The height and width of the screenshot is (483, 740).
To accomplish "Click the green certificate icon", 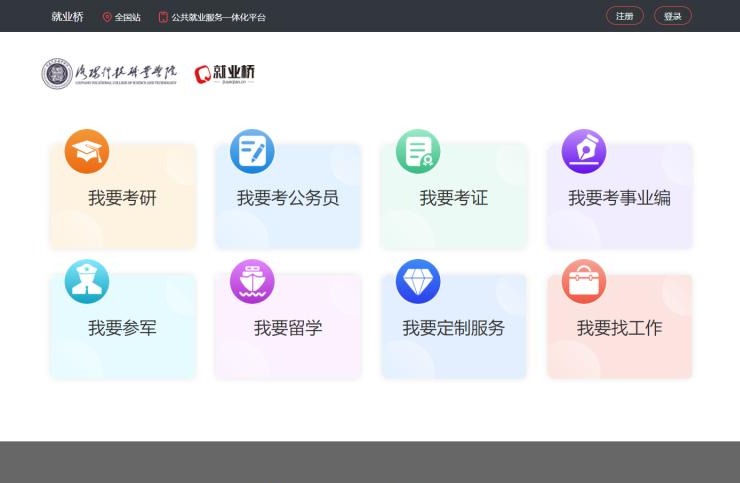I will (418, 152).
